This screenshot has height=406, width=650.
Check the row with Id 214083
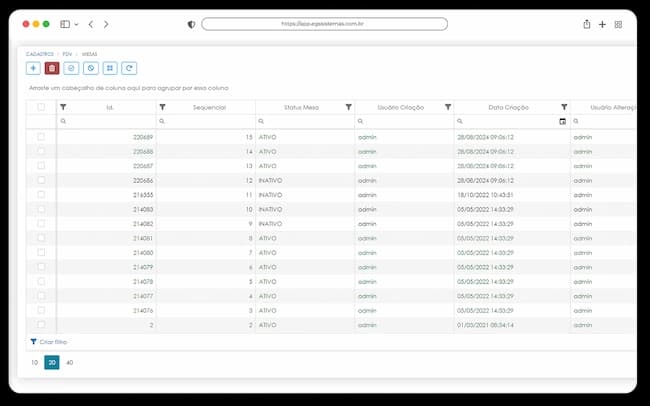click(41, 209)
